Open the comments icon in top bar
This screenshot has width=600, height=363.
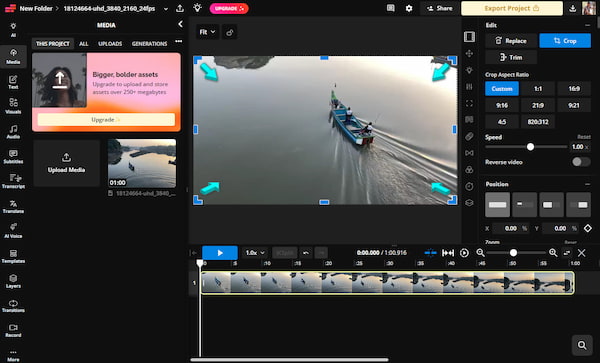pos(390,8)
